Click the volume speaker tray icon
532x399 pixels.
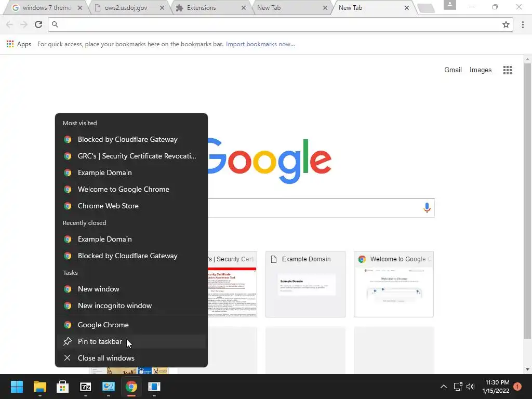pyautogui.click(x=470, y=387)
